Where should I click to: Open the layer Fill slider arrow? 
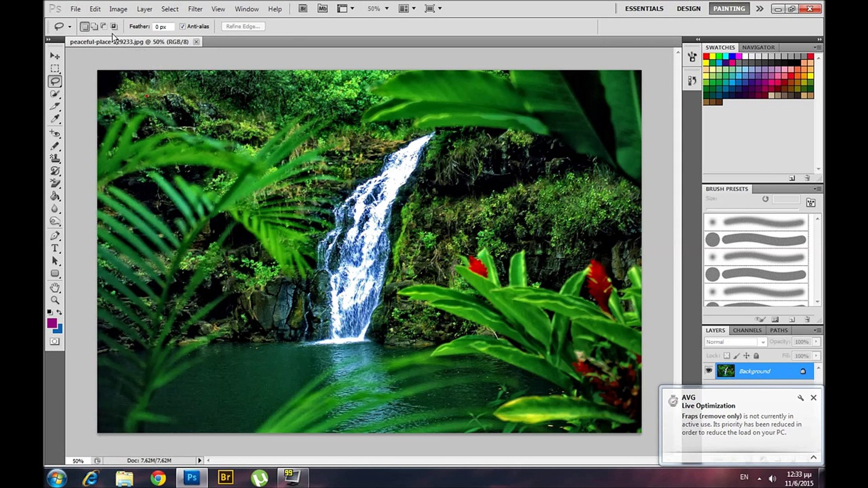pos(816,356)
